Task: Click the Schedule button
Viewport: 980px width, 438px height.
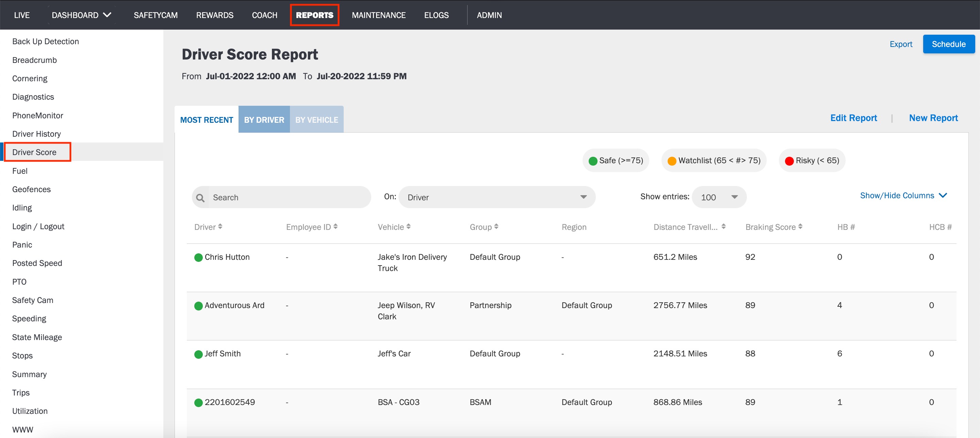Action: coord(948,44)
